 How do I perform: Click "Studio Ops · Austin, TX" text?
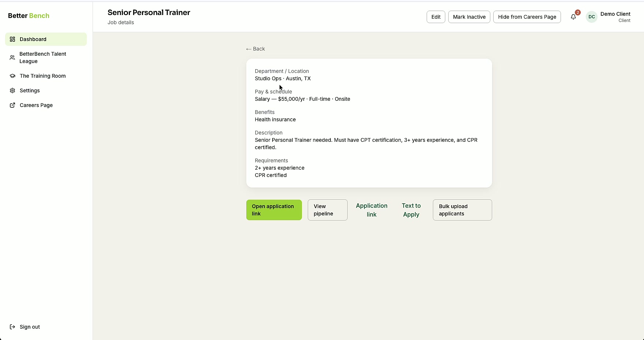click(283, 78)
